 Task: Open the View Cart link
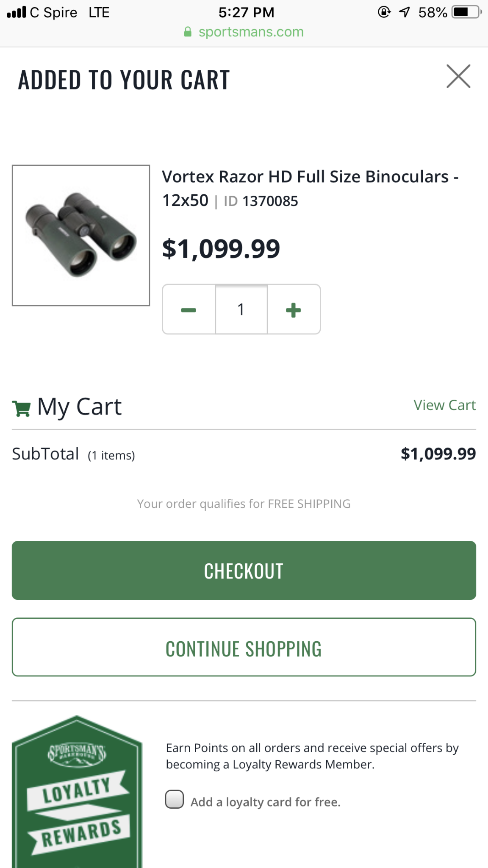click(x=444, y=405)
